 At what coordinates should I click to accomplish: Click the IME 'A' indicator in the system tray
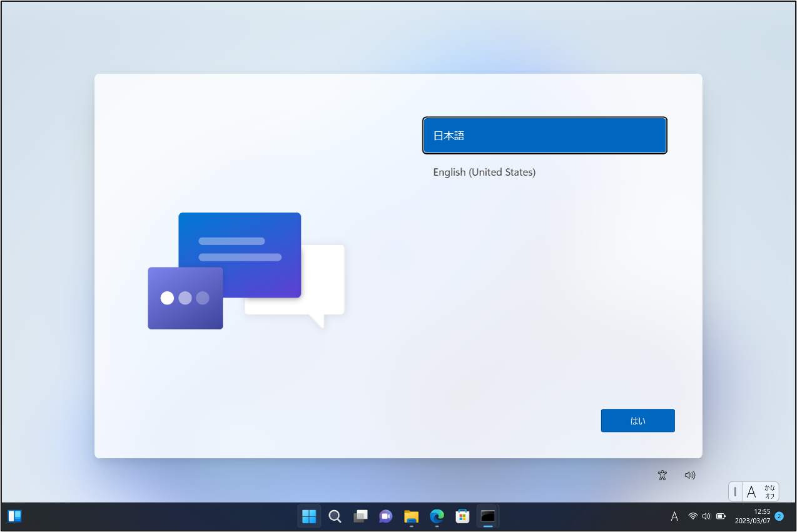point(674,516)
